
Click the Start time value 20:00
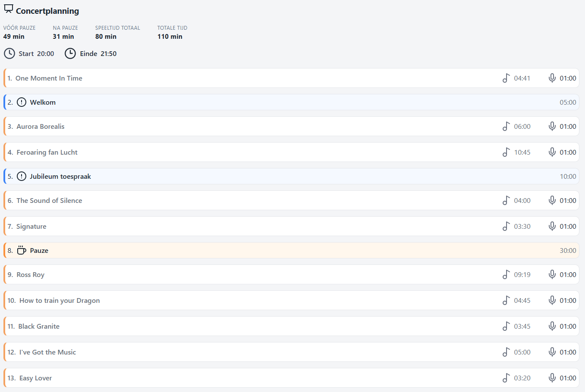click(45, 53)
